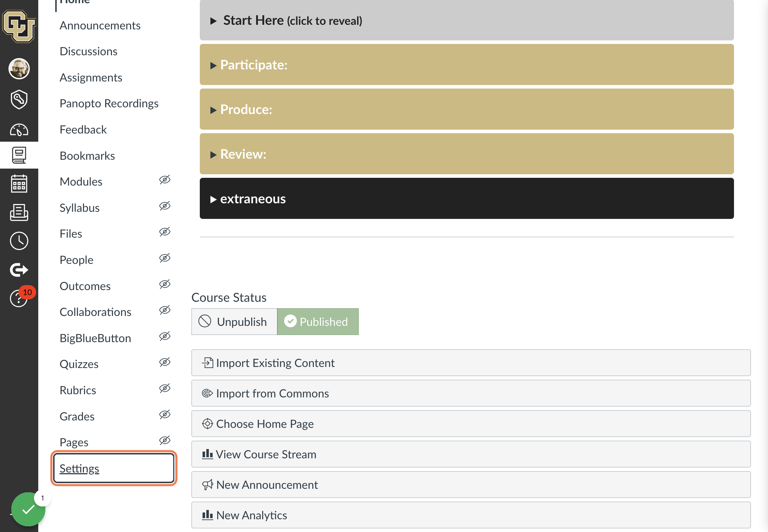Viewport: 768px width, 532px height.
Task: Click the New Analytics button
Action: coord(471,515)
